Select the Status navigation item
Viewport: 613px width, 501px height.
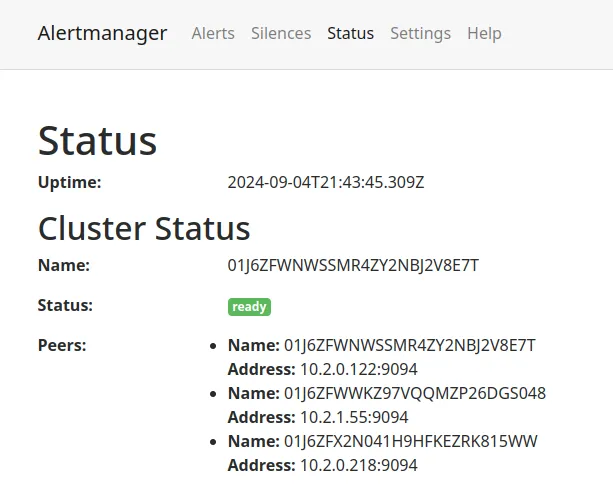[x=350, y=33]
